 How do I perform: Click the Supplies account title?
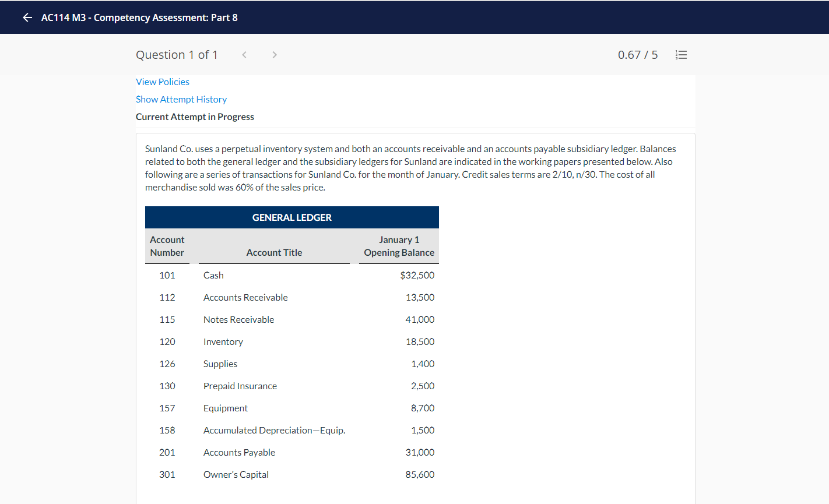pyautogui.click(x=220, y=364)
